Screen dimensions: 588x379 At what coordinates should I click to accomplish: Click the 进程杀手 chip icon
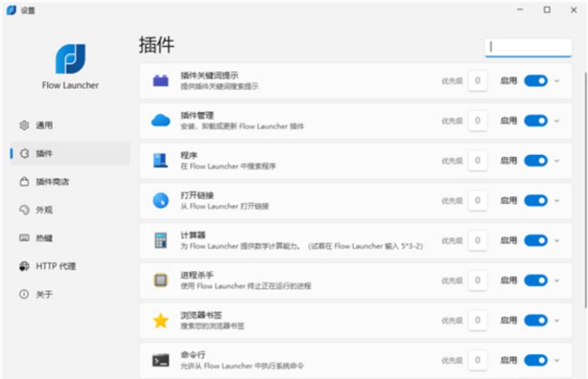click(x=160, y=280)
